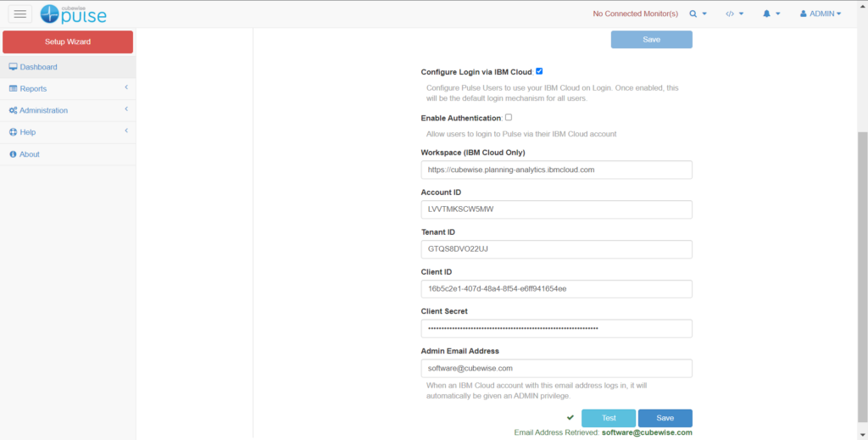Click the bell dropdown caret

click(x=778, y=14)
